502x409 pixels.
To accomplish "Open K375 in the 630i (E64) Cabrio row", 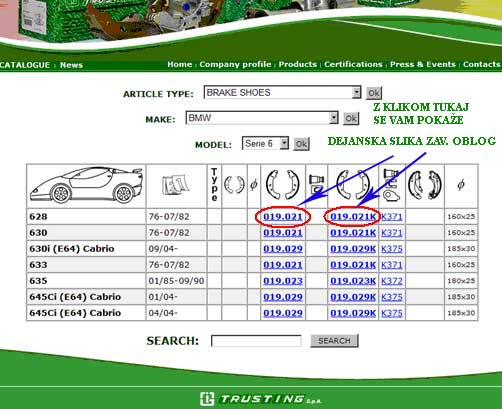I will point(392,249).
